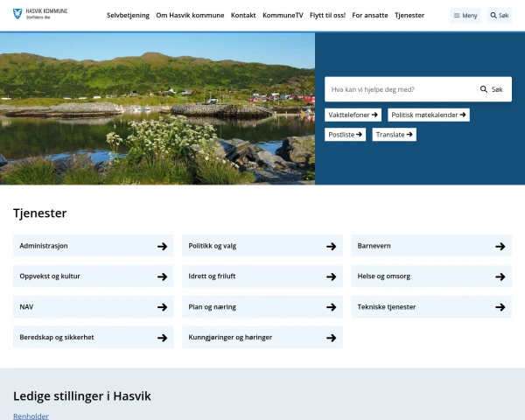Open the Politisk møtekalender shortcut
This screenshot has width=525, height=420.
pyautogui.click(x=428, y=115)
